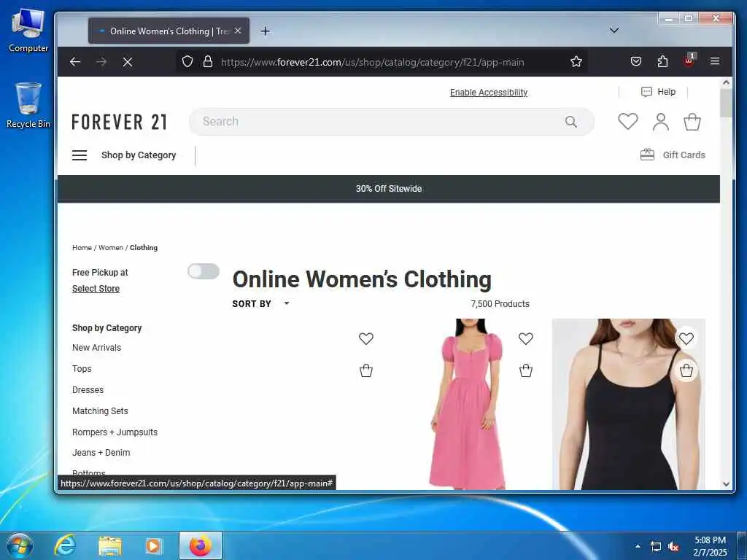
Task: Click the Help chat bubble icon
Action: click(x=646, y=92)
